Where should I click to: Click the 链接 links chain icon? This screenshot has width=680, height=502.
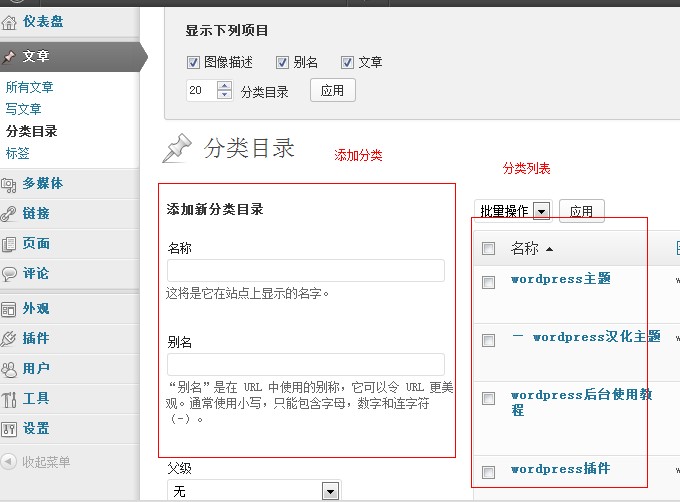[x=10, y=214]
